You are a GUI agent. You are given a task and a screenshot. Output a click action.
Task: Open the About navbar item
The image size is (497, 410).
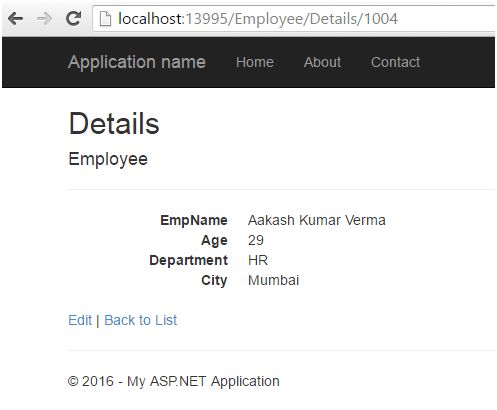(322, 62)
